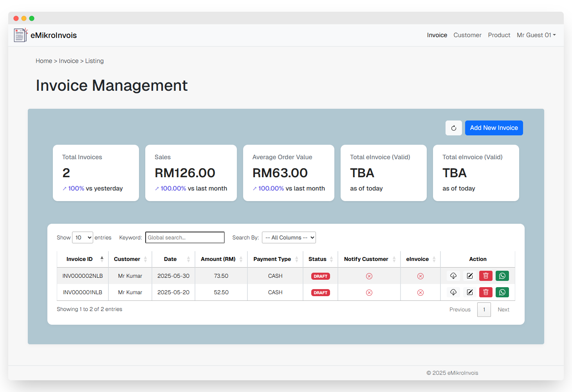Send INV000001NLB via green WhatsApp icon
Screen dimensions: 572x392
(x=502, y=292)
